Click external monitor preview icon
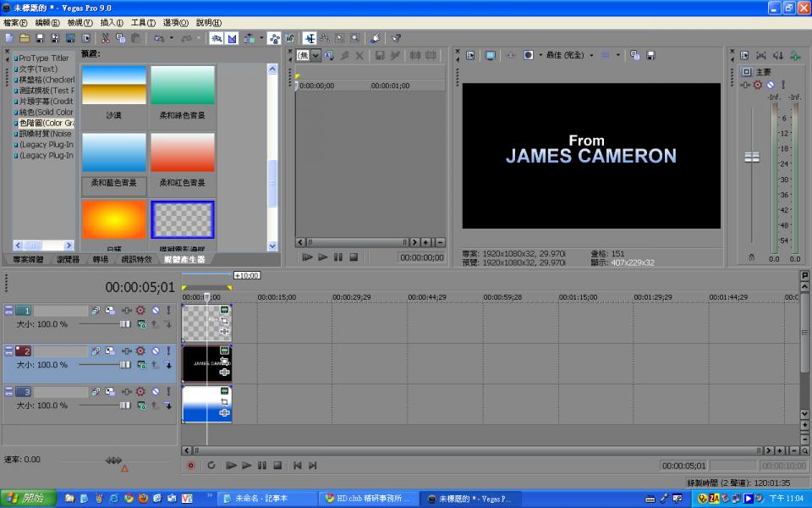 click(490, 55)
